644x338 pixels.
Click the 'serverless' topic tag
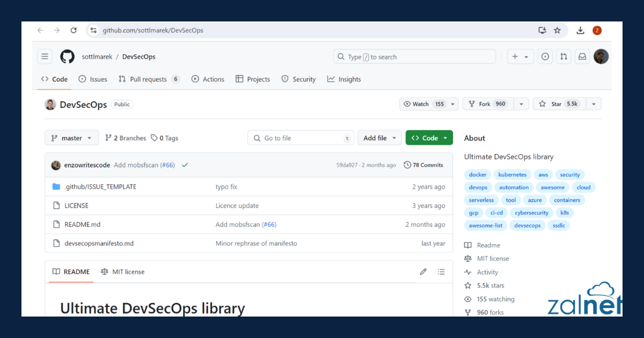(481, 200)
